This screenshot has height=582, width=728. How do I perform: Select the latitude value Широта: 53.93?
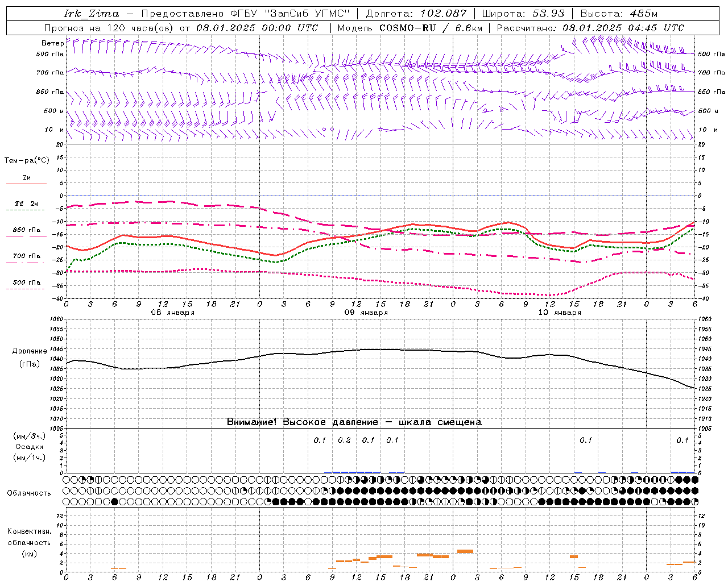point(523,14)
